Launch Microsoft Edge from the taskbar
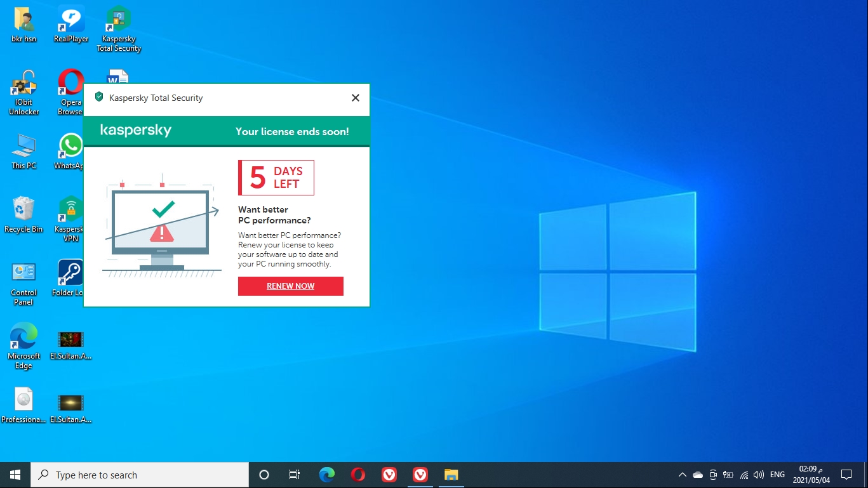Viewport: 868px width, 488px height. click(x=327, y=475)
